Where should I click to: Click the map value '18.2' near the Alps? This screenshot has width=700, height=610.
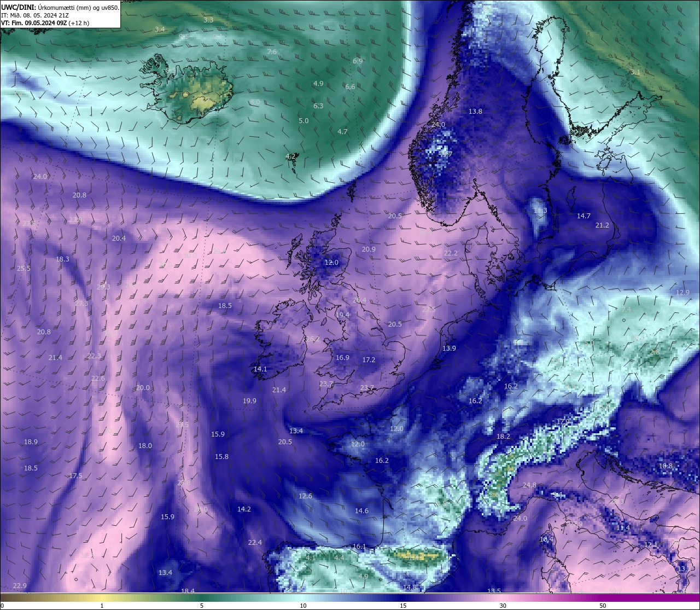pyautogui.click(x=503, y=437)
